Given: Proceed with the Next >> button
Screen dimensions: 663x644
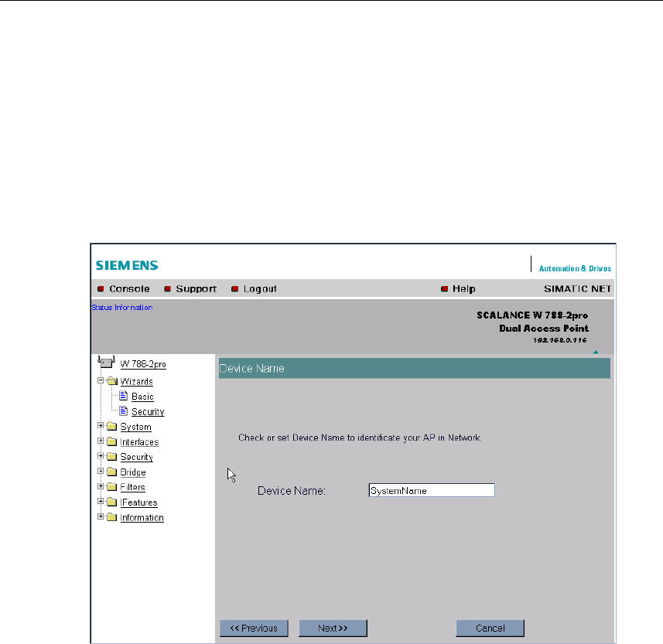Looking at the screenshot, I should pyautogui.click(x=333, y=628).
